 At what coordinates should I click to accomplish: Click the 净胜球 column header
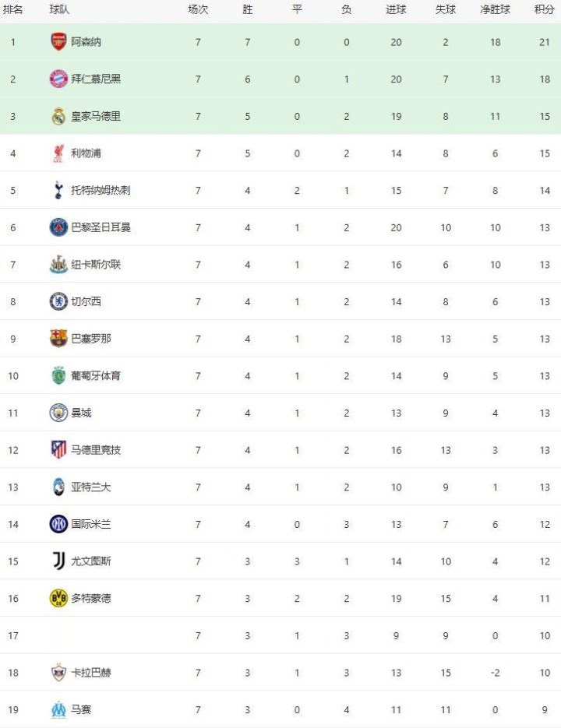coord(495,10)
